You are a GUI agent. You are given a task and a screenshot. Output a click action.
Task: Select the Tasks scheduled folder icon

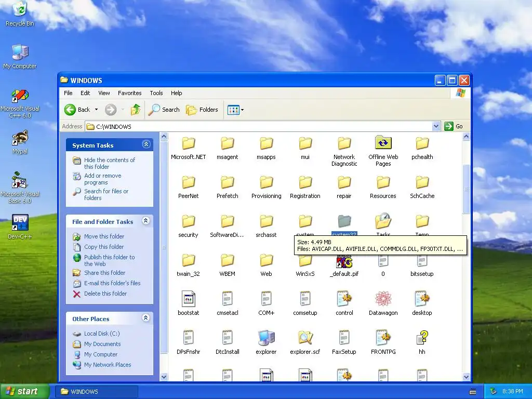pyautogui.click(x=383, y=221)
